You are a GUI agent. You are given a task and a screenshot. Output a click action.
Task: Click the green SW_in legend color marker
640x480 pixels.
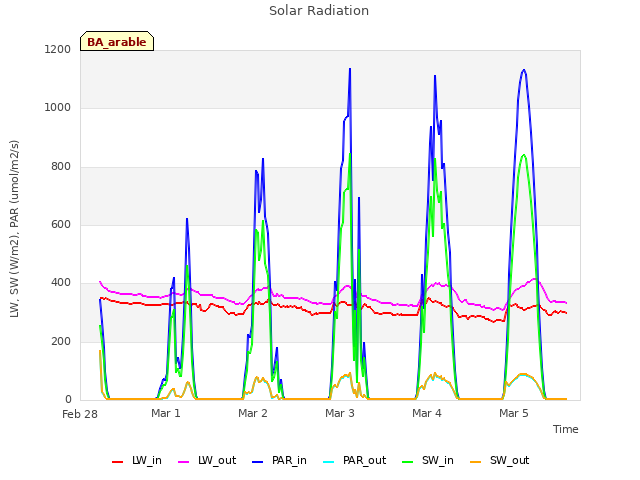pyautogui.click(x=407, y=462)
